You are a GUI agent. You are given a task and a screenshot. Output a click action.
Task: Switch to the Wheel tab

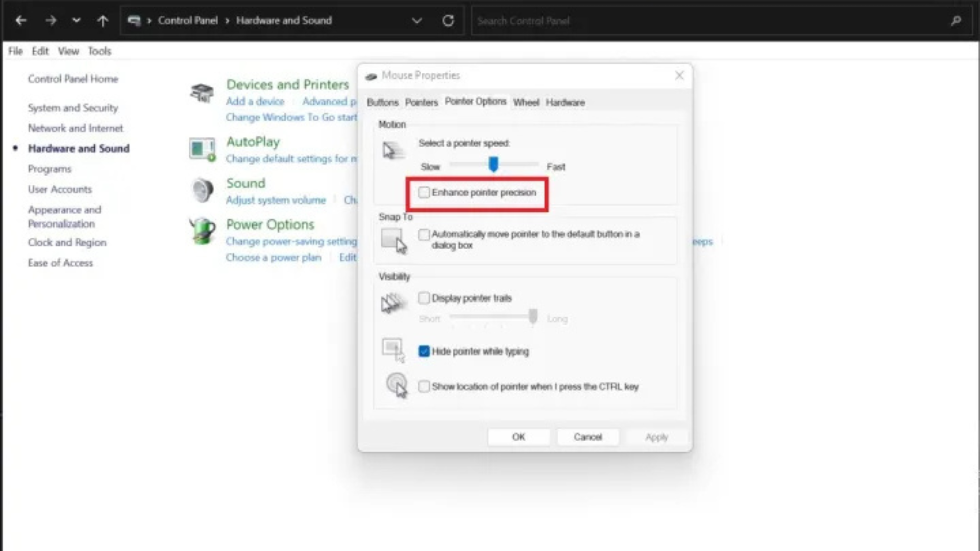click(x=526, y=102)
